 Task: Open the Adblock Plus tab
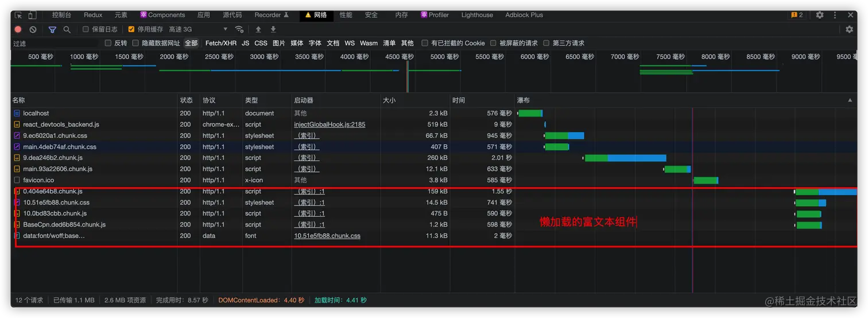click(524, 15)
